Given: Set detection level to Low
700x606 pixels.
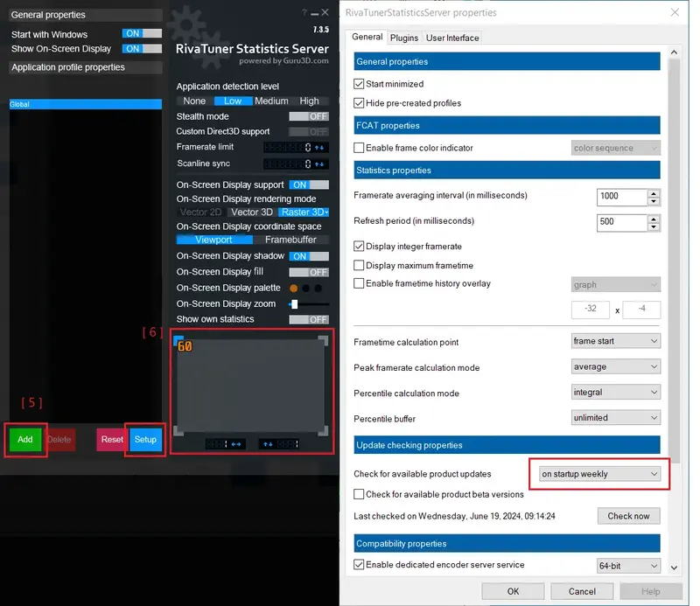Looking at the screenshot, I should click(233, 101).
